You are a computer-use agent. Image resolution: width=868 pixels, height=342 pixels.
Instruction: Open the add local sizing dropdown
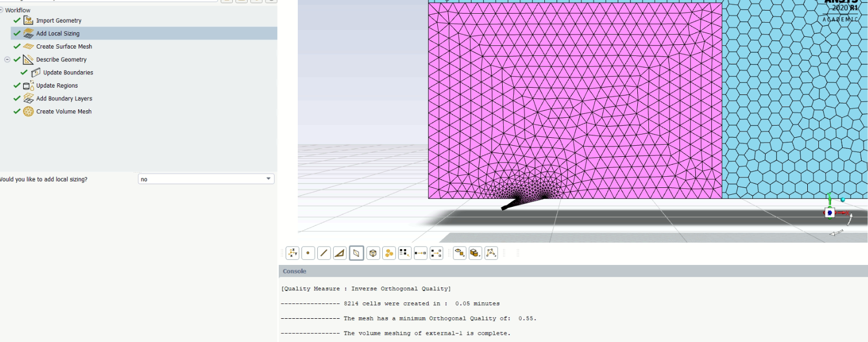(206, 179)
